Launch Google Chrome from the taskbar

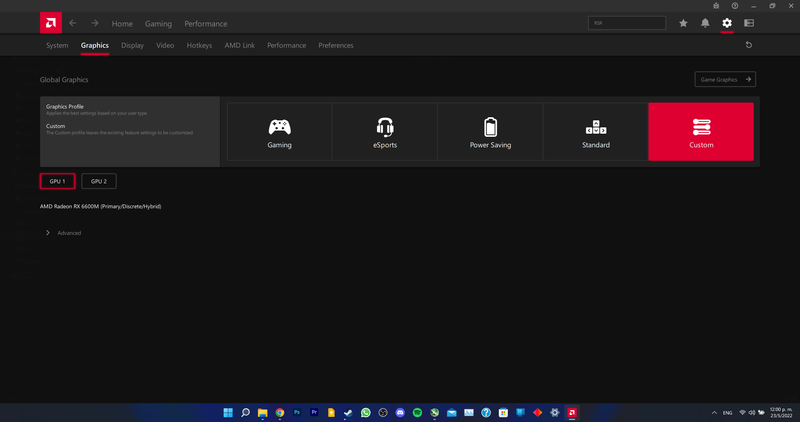[280, 412]
